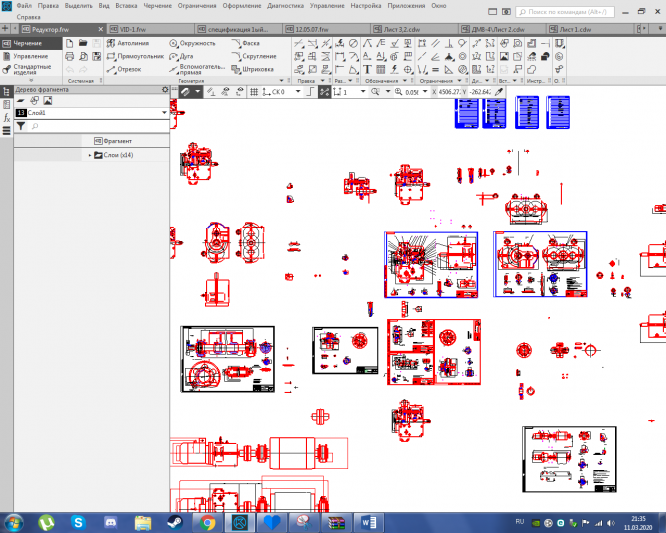666x533 pixels.
Task: Select the Скругление fillet tool
Action: [x=254, y=56]
